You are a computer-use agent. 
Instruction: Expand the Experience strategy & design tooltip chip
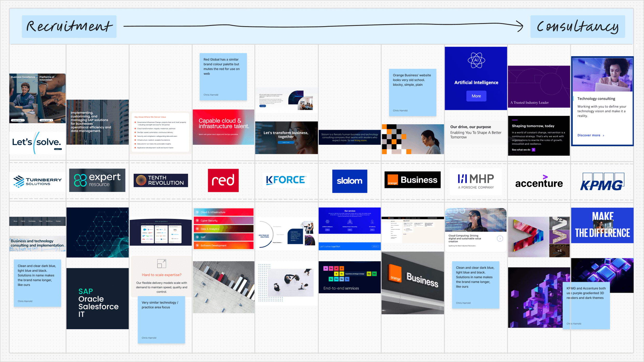[355, 274]
